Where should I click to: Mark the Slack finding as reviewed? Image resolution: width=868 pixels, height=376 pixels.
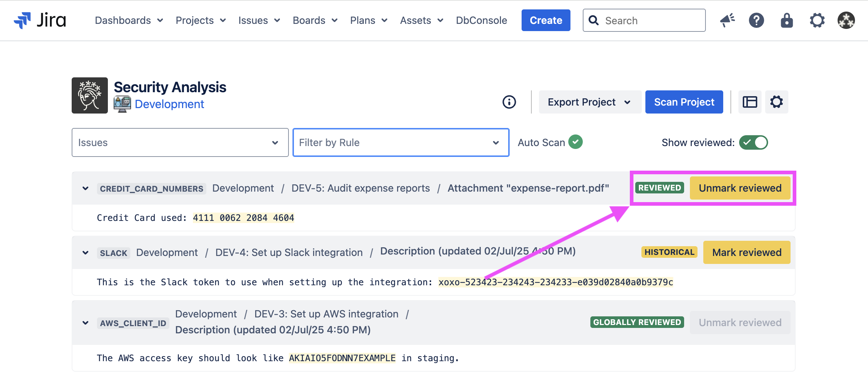(746, 252)
